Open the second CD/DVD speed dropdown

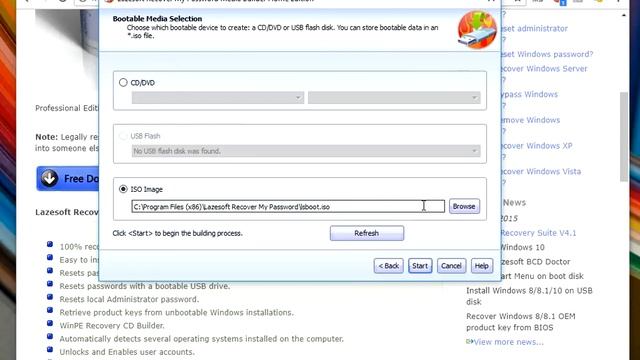(x=394, y=98)
